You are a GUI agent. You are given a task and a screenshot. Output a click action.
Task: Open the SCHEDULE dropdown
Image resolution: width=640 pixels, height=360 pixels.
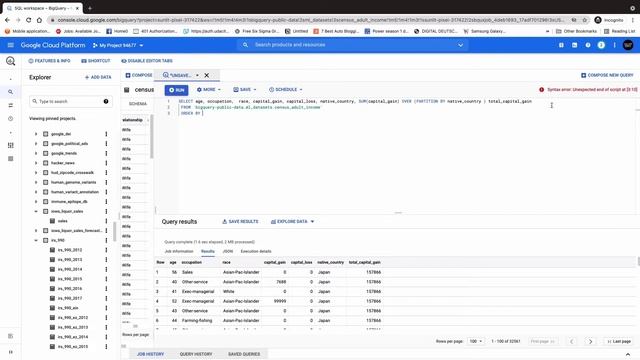(286, 89)
